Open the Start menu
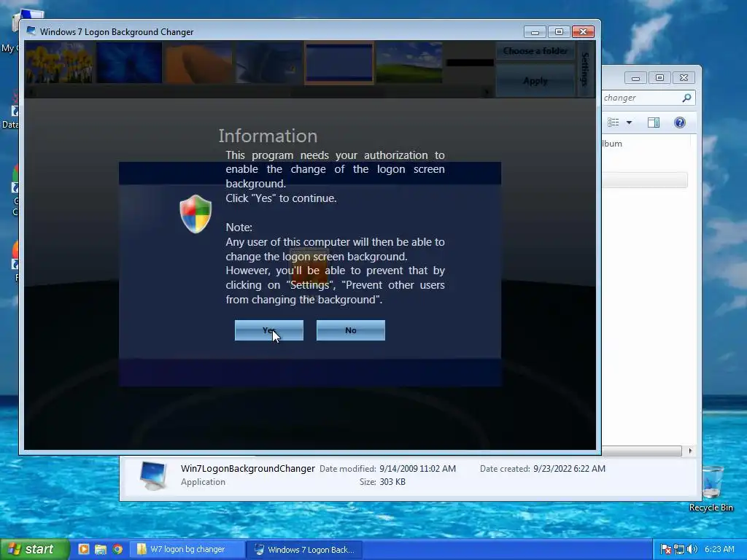The height and width of the screenshot is (560, 747). point(35,549)
